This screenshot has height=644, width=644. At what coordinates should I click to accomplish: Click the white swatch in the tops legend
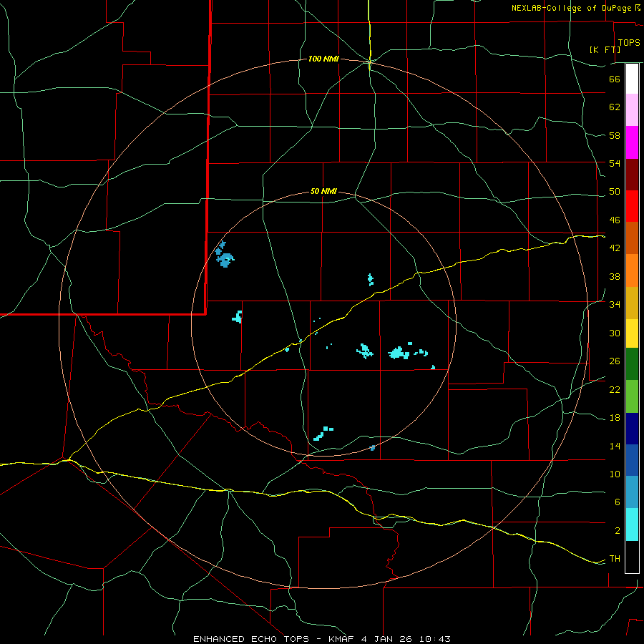632,79
